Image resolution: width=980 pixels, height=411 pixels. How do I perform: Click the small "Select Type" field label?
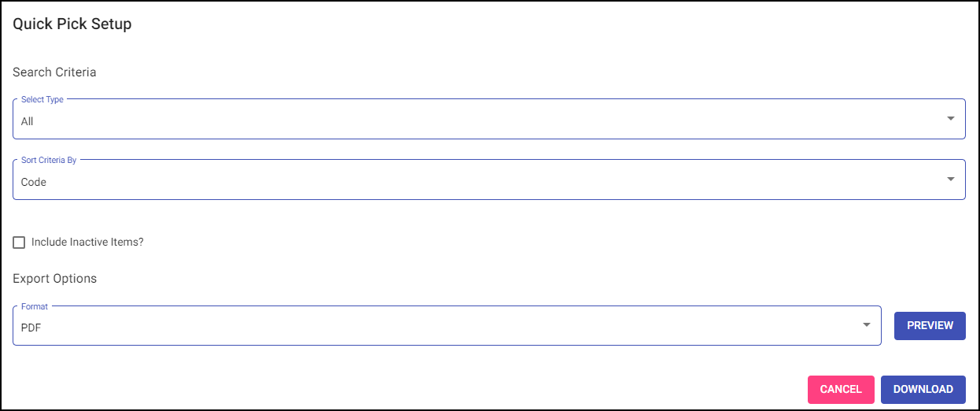click(42, 100)
